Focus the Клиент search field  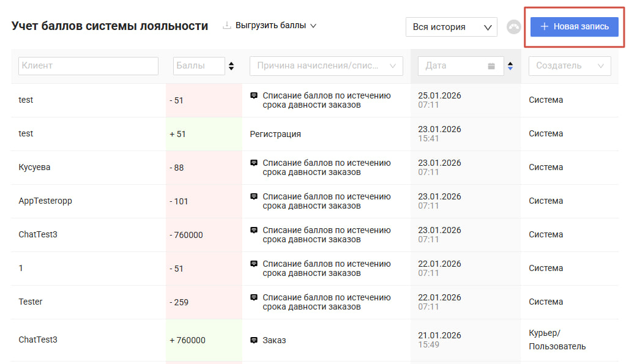(x=88, y=66)
